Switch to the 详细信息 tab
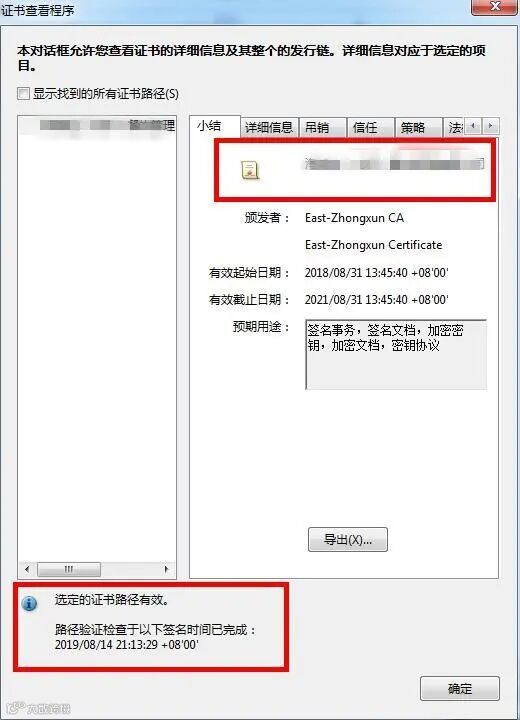 pos(269,127)
